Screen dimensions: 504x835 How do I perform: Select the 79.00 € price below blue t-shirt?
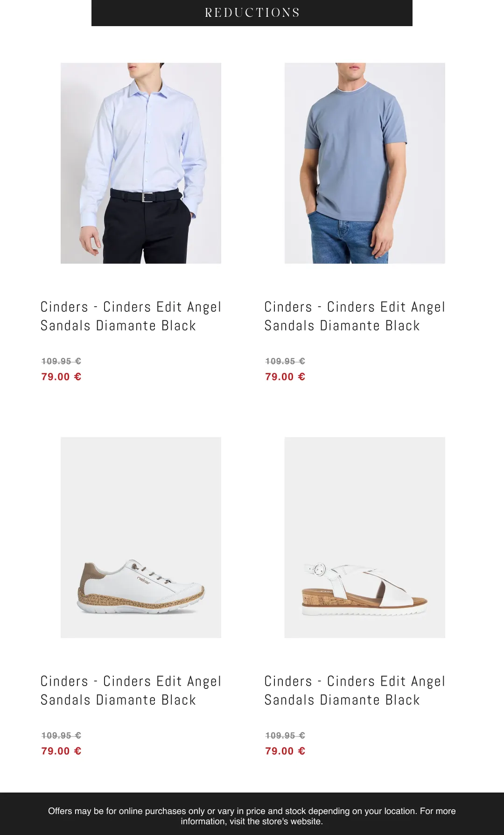[x=285, y=377]
